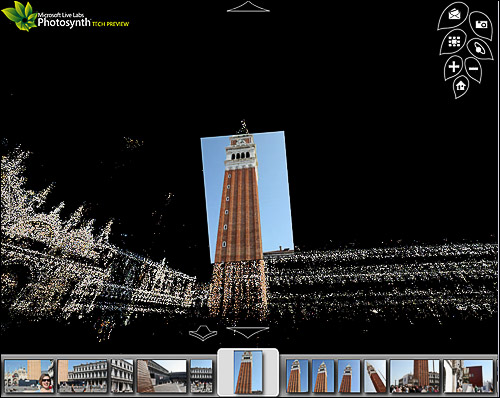The height and width of the screenshot is (398, 500).
Task: Click the large bell tower photo
Action: pyautogui.click(x=247, y=197)
